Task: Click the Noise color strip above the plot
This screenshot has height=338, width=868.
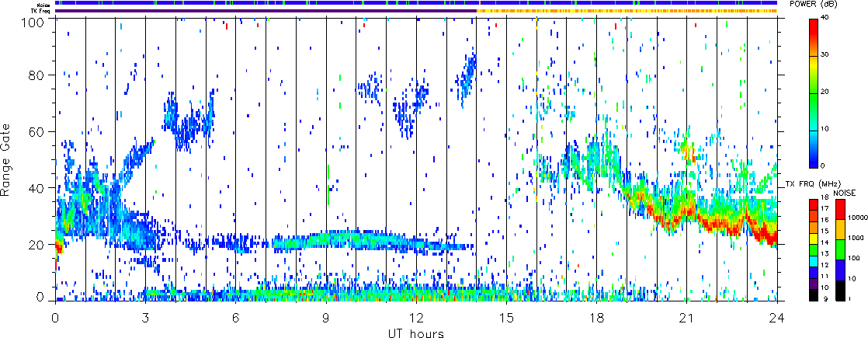Action: [x=416, y=3]
